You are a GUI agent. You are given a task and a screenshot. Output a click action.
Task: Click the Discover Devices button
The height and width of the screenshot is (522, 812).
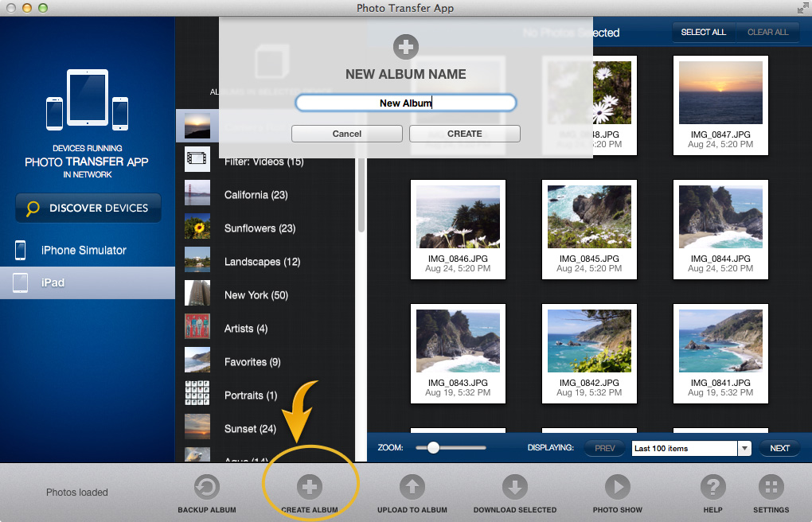point(88,208)
